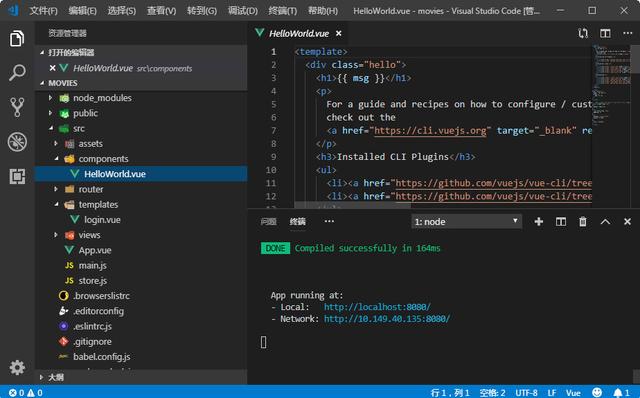Expand the public folder
The height and width of the screenshot is (398, 640).
coord(50,113)
